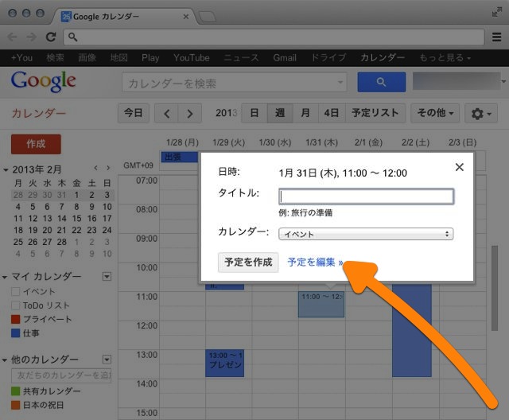Viewport: 509px width, 420px height.
Task: Select the 11:00 〜 12:00 new event block
Action: coord(321,304)
